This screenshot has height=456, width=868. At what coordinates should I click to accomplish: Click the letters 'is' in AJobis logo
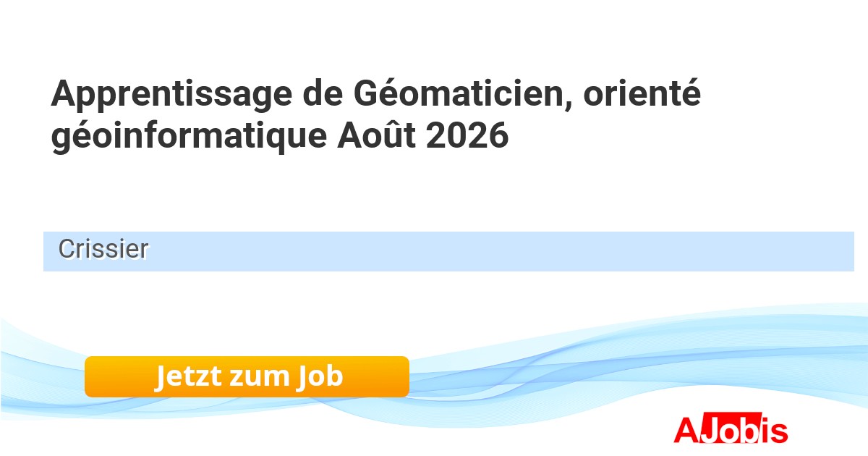click(774, 431)
